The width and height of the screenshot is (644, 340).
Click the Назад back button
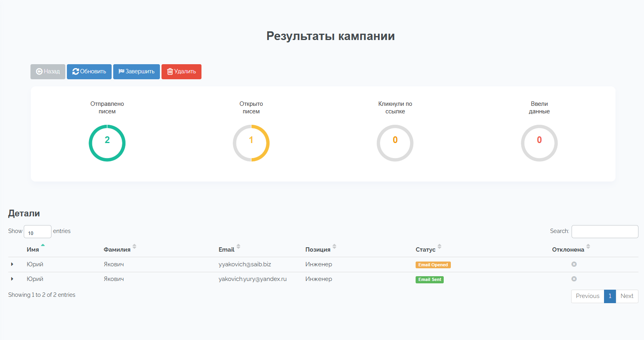[x=48, y=72]
